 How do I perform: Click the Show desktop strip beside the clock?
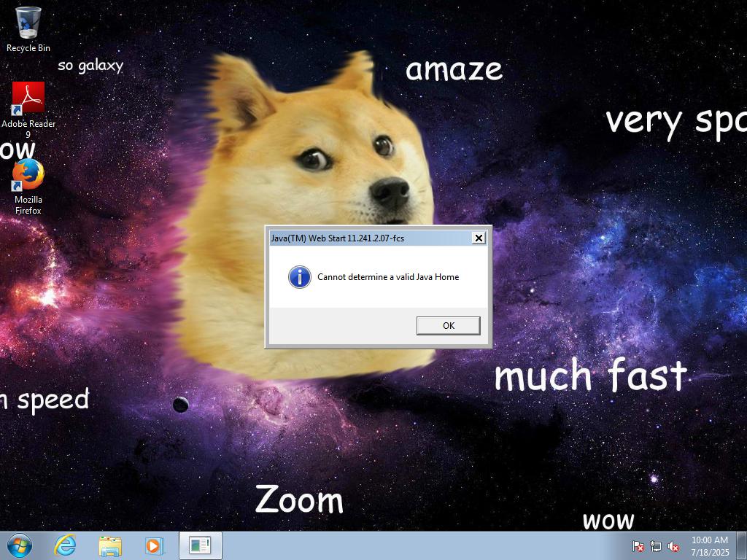tap(742, 545)
